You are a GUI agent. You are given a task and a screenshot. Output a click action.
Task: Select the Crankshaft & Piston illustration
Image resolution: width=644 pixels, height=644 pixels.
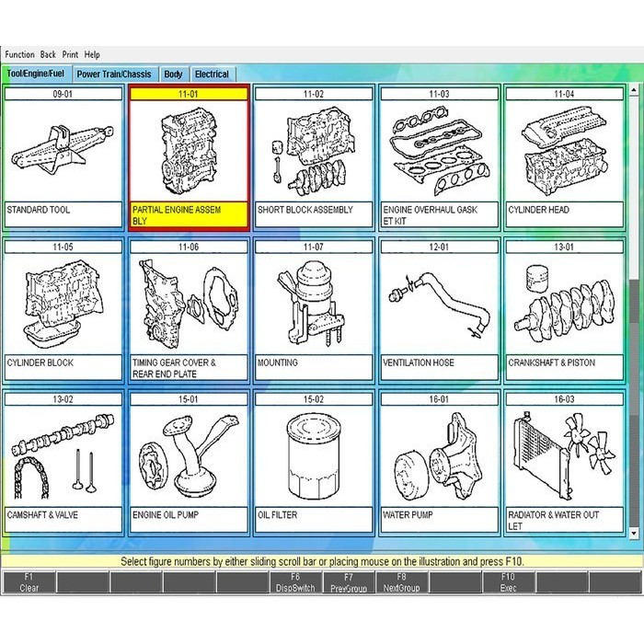(564, 304)
